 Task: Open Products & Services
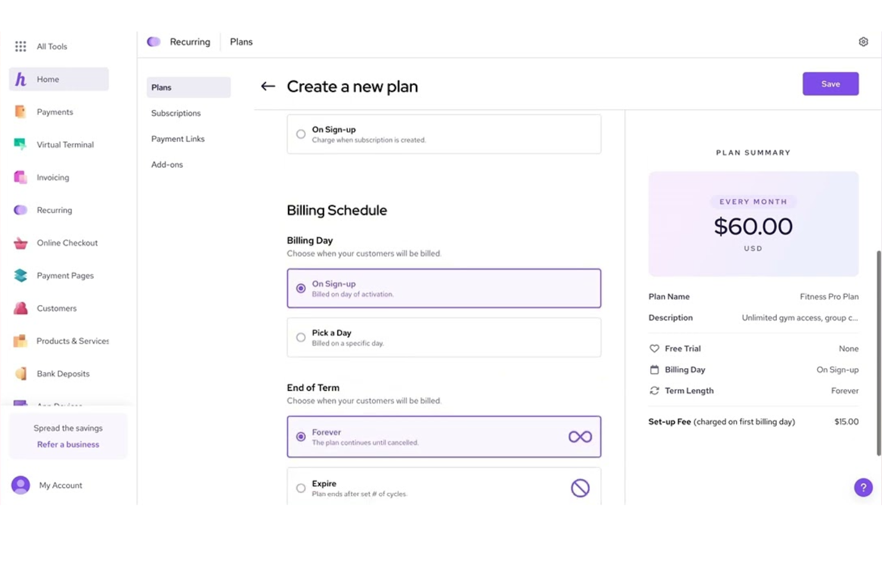pyautogui.click(x=73, y=341)
